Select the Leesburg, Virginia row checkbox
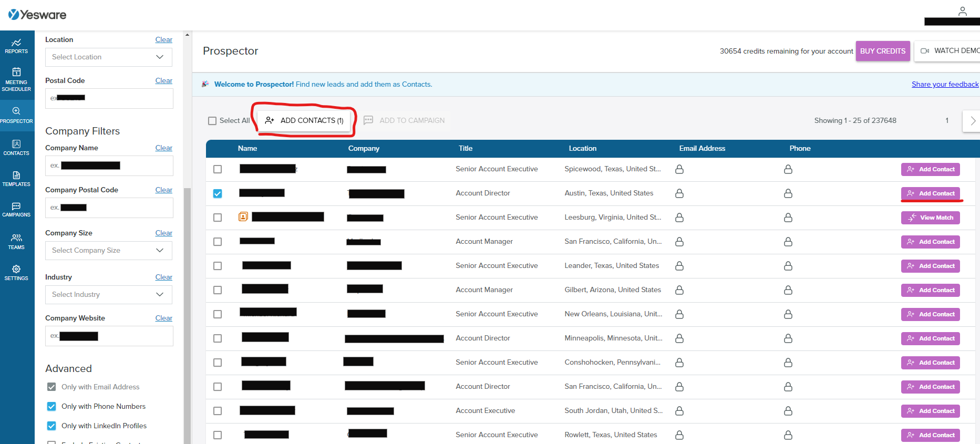The image size is (980, 444). 218,218
